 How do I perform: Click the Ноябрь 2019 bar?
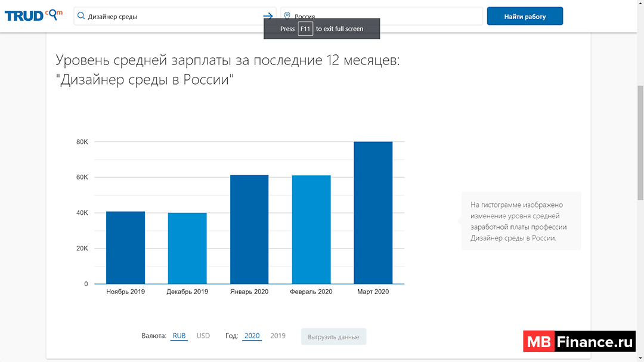point(125,247)
